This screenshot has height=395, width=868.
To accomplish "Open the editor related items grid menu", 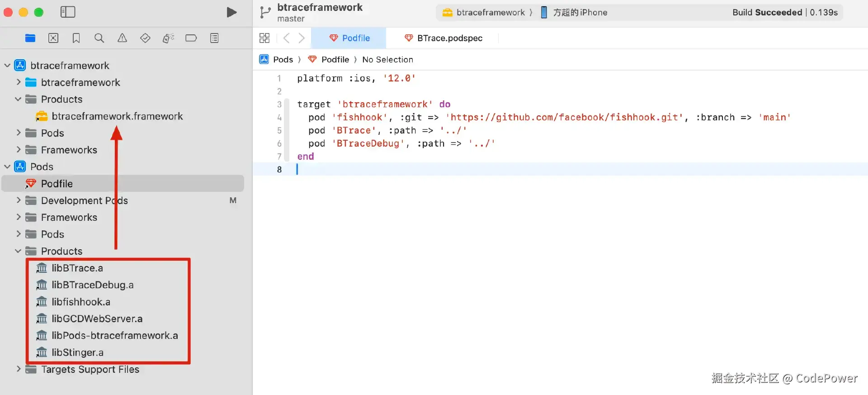I will point(264,38).
